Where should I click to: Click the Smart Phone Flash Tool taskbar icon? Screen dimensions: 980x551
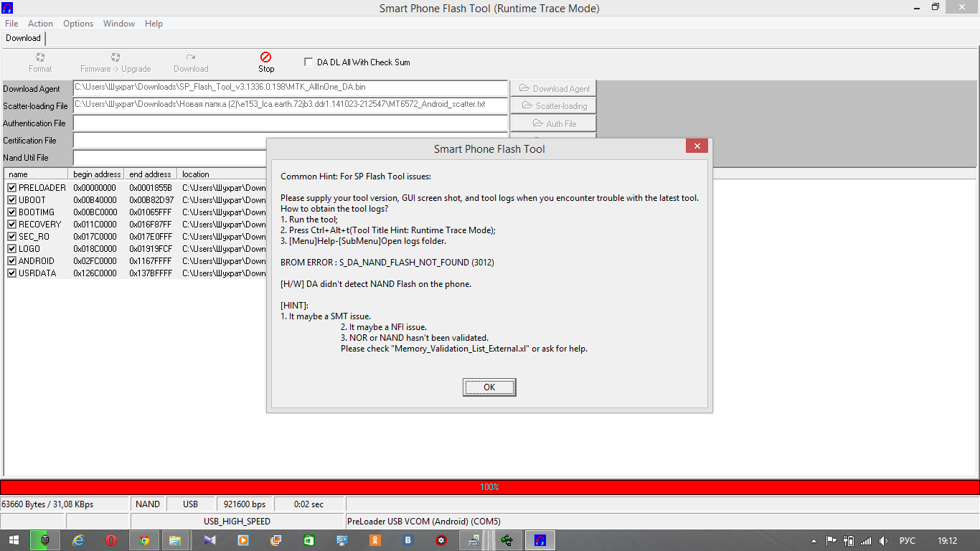[x=540, y=540]
